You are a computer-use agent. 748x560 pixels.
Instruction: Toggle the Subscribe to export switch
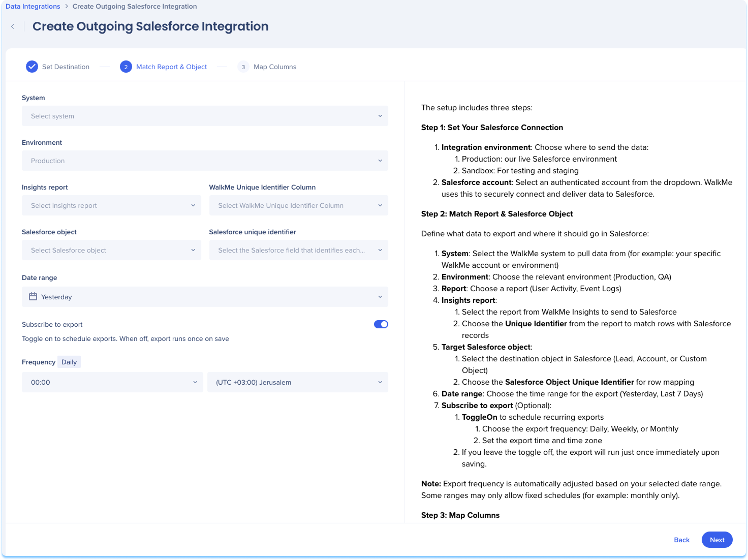point(381,324)
